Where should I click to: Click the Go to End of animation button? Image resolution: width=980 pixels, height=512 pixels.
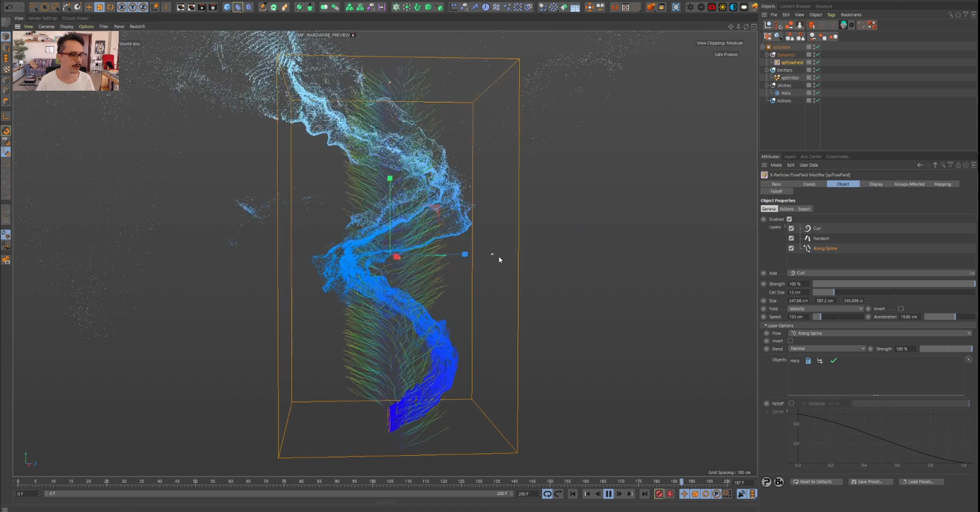tap(644, 494)
